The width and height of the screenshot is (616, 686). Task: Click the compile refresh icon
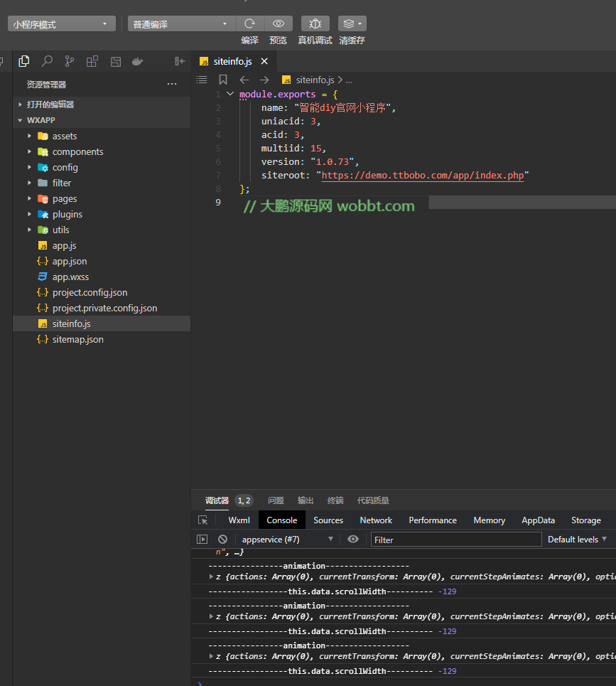(x=249, y=23)
